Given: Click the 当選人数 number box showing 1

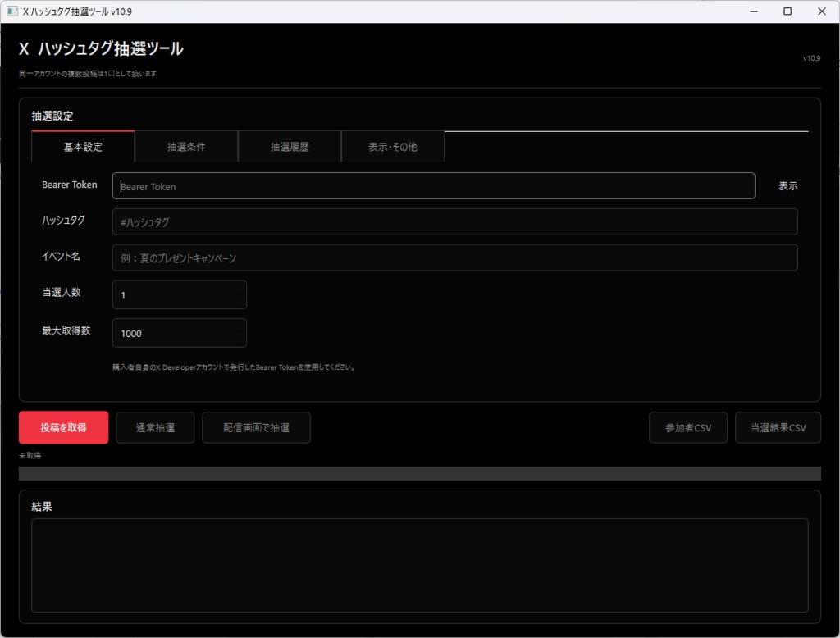Looking at the screenshot, I should 180,294.
